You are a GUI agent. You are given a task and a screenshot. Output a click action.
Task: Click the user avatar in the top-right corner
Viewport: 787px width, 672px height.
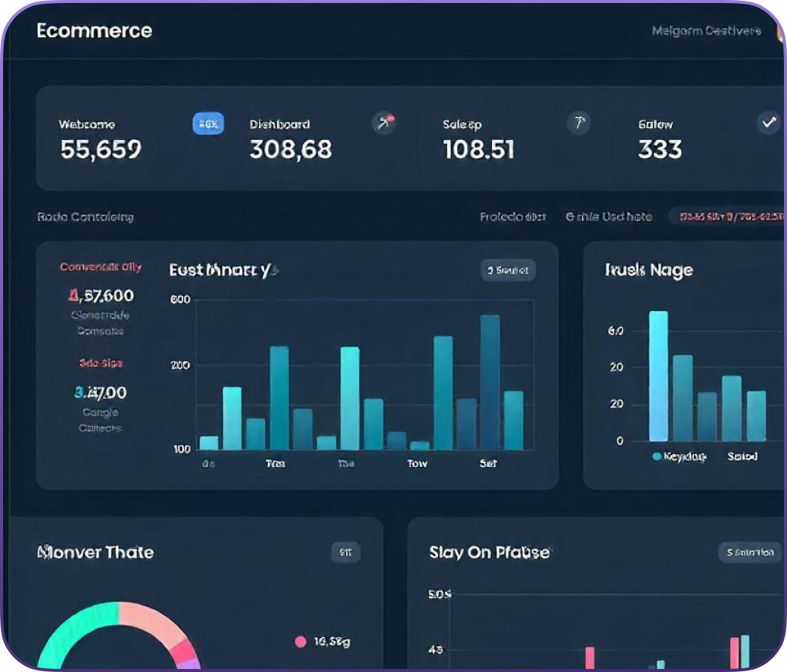[779, 32]
